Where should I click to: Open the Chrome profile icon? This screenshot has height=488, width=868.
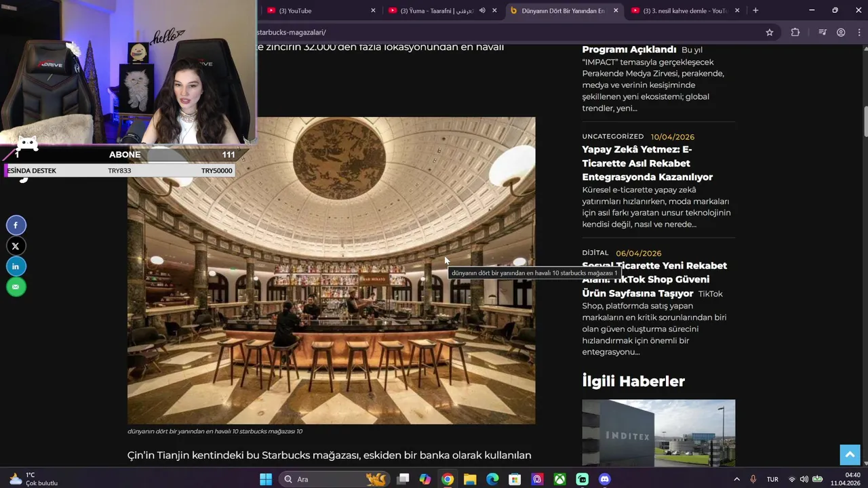[x=841, y=32]
